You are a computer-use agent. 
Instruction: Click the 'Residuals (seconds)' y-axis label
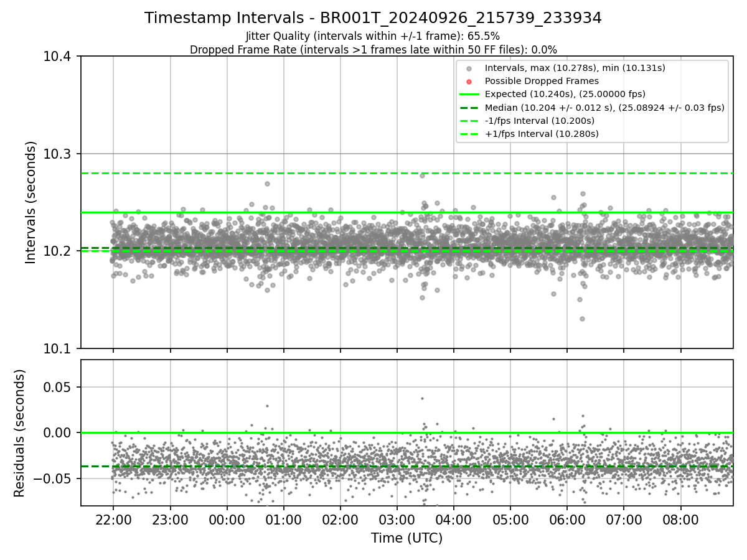coord(19,433)
